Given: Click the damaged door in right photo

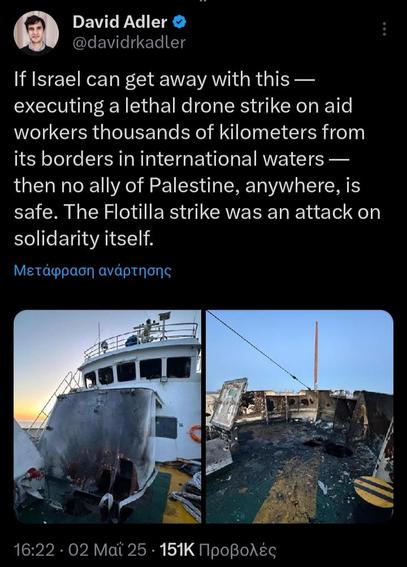Looking at the screenshot, I should [229, 404].
